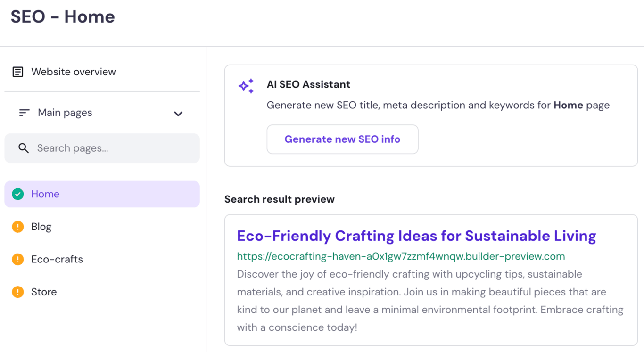Select Home in the pages sidebar
This screenshot has width=644, height=352.
(x=45, y=194)
